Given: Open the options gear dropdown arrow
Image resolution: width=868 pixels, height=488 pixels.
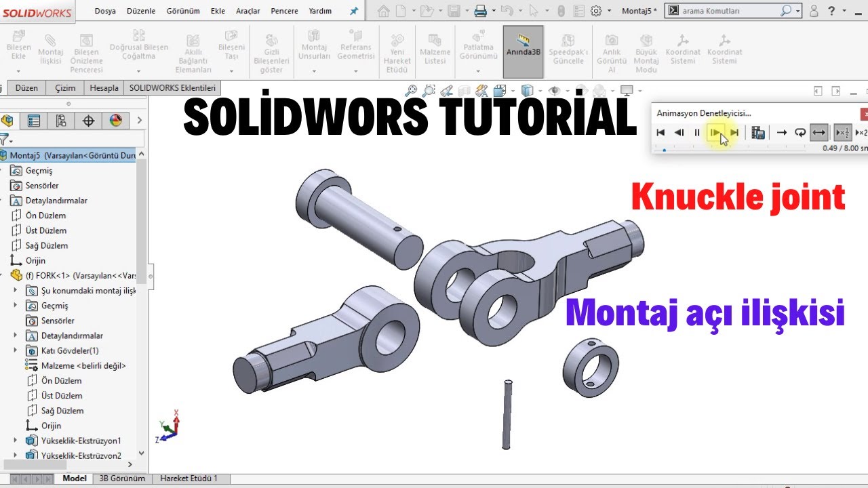Looking at the screenshot, I should pyautogui.click(x=609, y=12).
